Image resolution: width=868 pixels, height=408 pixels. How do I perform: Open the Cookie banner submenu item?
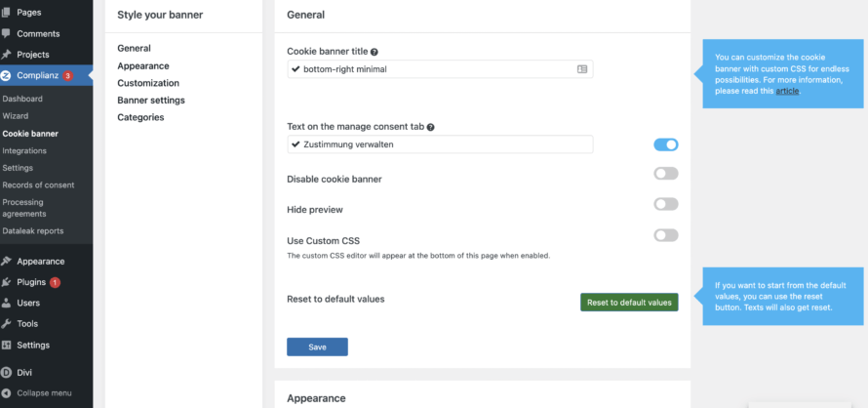tap(30, 134)
